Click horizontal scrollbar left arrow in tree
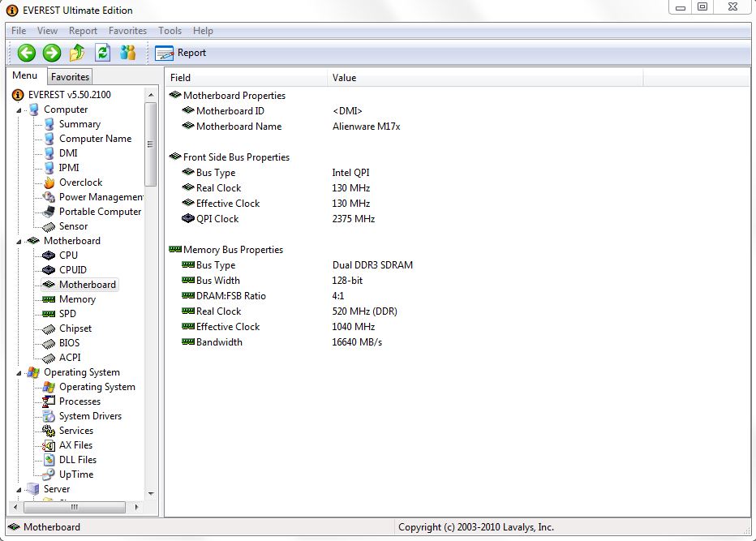Viewport: 756px width, 541px height. pyautogui.click(x=16, y=507)
